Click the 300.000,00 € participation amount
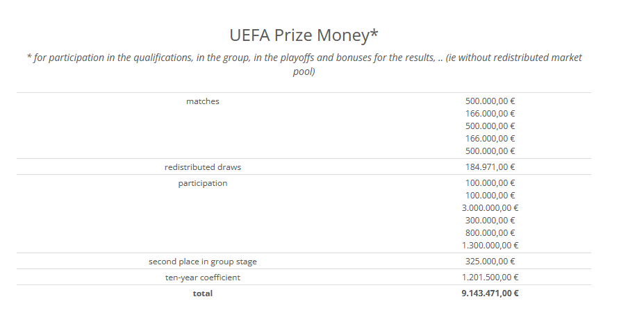This screenshot has height=333, width=644. [490, 220]
